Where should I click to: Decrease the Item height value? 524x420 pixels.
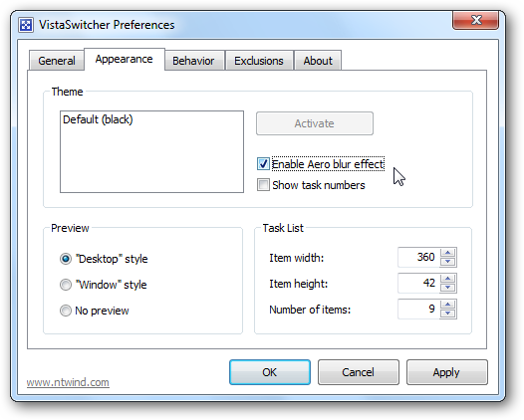coord(448,287)
